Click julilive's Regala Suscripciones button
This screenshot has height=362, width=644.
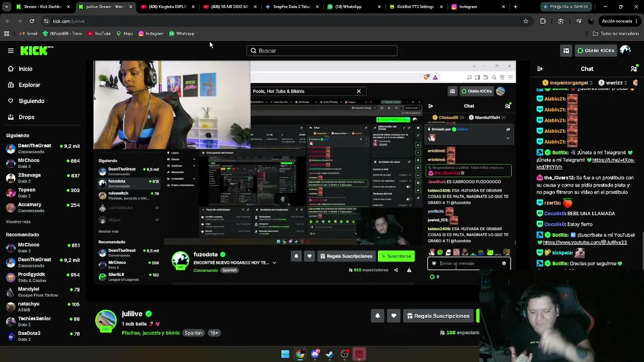point(438,316)
